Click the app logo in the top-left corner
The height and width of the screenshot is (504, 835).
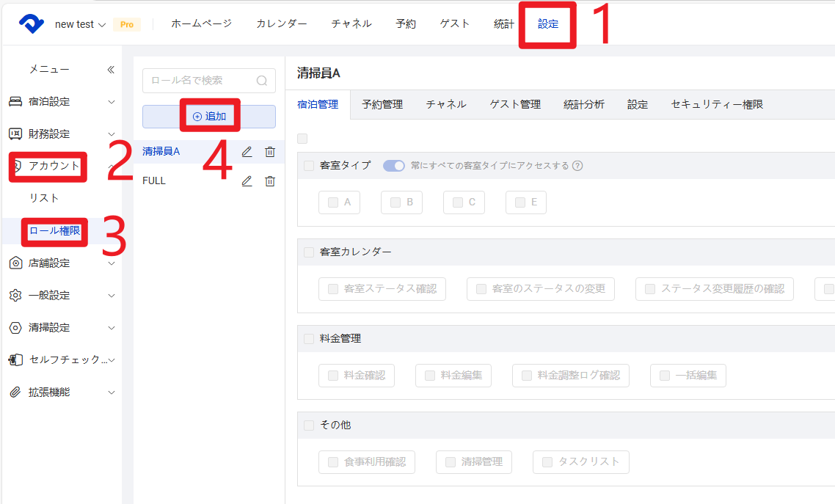32,24
